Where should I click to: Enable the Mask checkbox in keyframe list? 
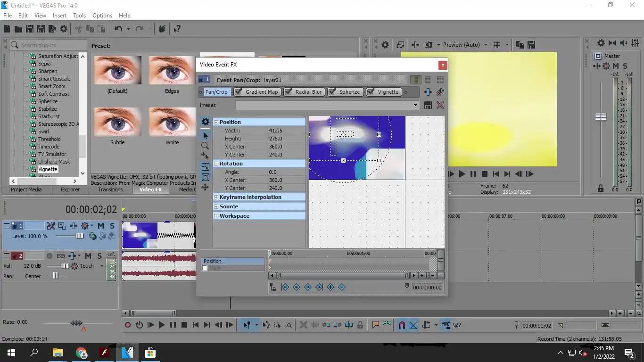tap(205, 268)
